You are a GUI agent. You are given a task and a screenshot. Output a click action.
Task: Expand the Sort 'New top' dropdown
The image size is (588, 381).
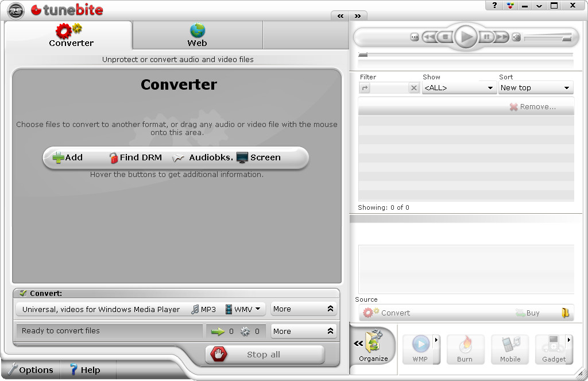[535, 88]
